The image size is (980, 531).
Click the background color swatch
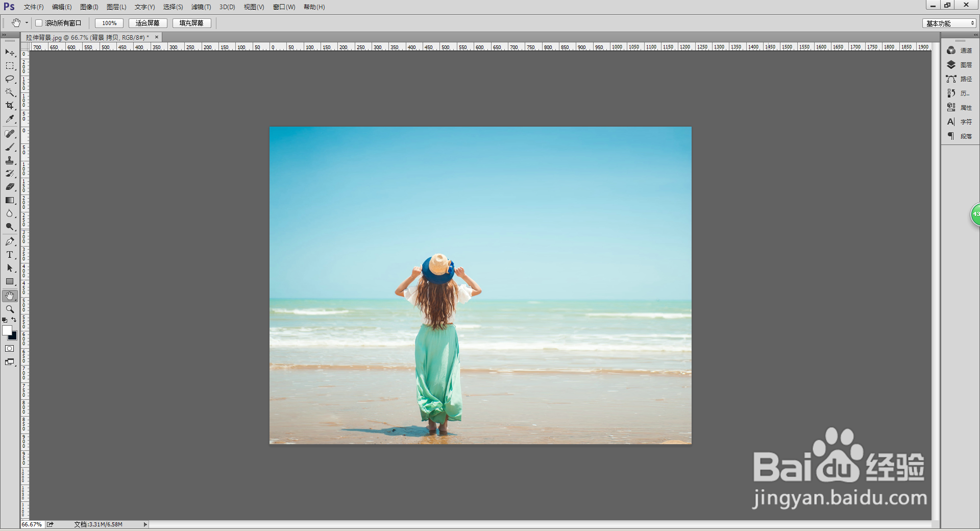(x=14, y=337)
